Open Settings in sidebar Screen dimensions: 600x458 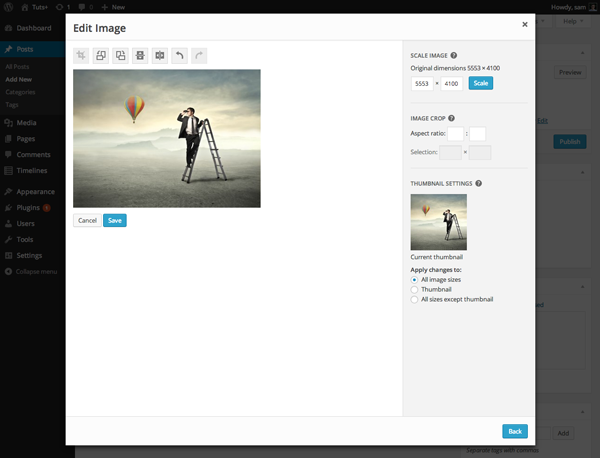coord(33,255)
